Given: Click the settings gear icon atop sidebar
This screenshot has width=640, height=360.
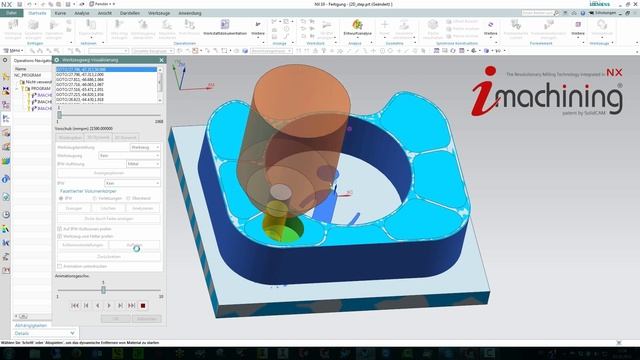Looking at the screenshot, I should [5, 60].
